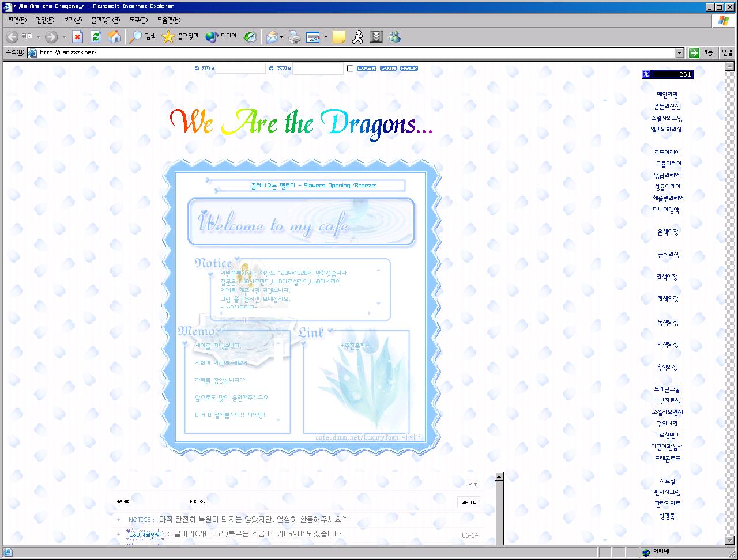This screenshot has width=738, height=560.
Task: Expand the address bar dropdown arrow
Action: click(679, 52)
